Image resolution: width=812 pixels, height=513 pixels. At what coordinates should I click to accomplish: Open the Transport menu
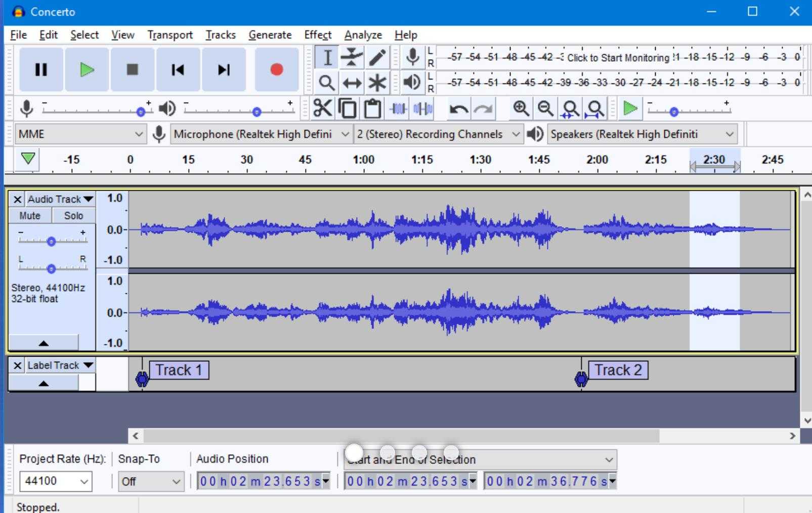point(170,35)
